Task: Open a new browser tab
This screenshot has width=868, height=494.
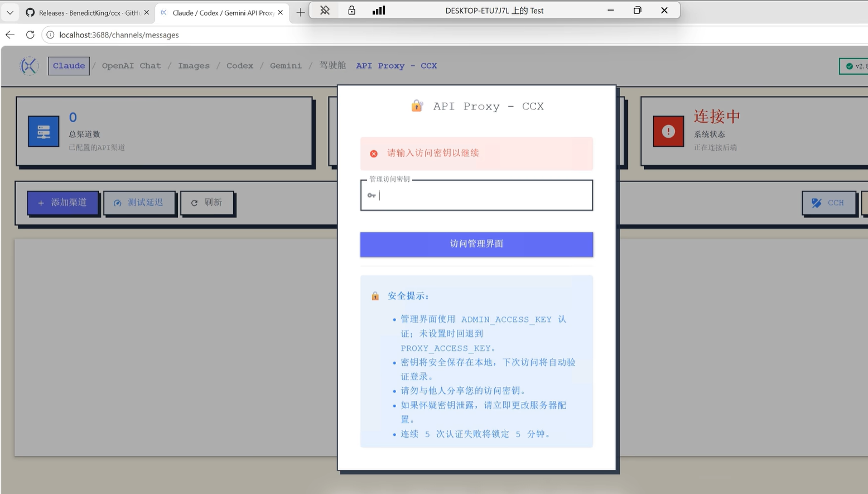Action: pyautogui.click(x=300, y=12)
